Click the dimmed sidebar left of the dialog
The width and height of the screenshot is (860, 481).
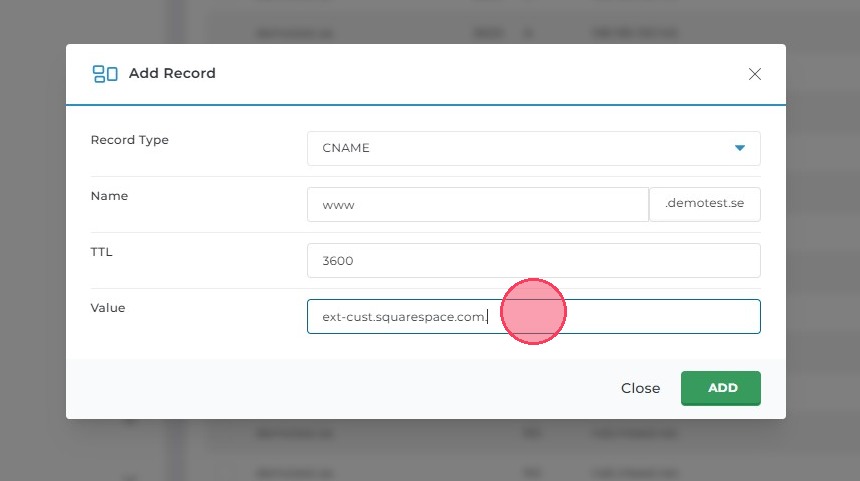[30, 240]
